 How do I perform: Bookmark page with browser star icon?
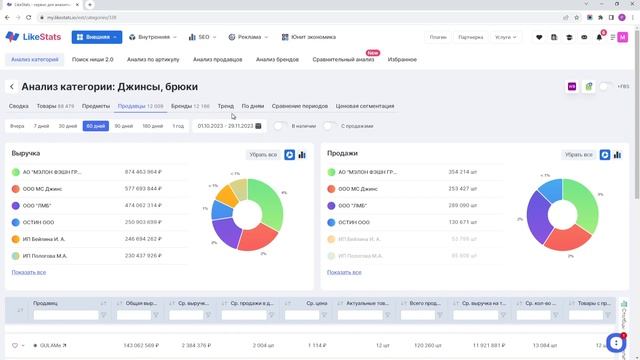tap(576, 18)
